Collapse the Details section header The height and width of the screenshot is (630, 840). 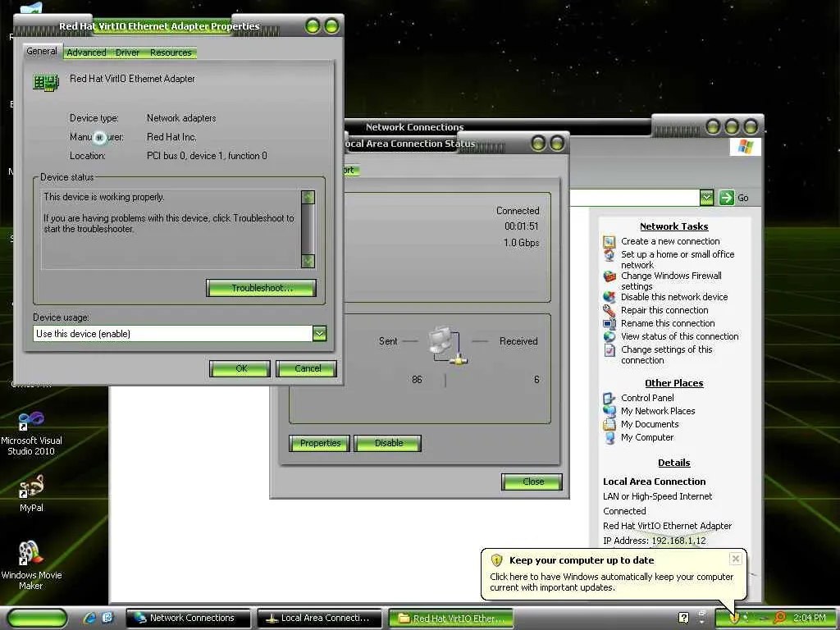pos(674,463)
